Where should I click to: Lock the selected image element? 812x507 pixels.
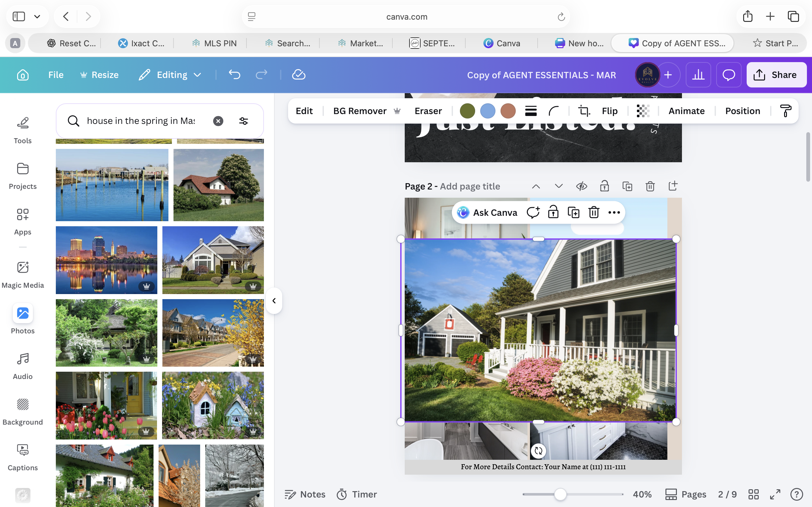(x=553, y=213)
